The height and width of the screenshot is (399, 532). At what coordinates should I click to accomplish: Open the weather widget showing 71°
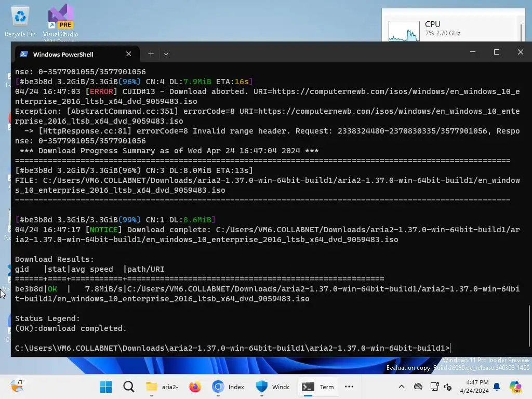(17, 387)
